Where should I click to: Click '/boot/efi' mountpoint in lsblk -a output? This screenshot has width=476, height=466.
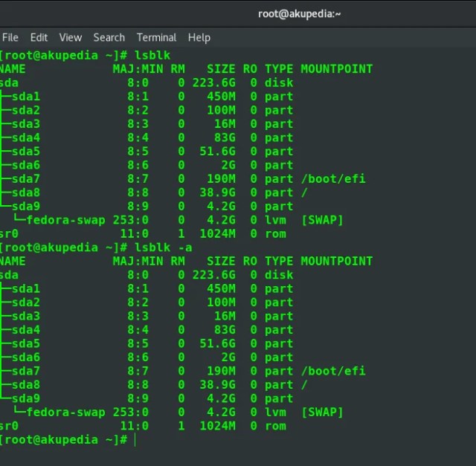point(333,371)
